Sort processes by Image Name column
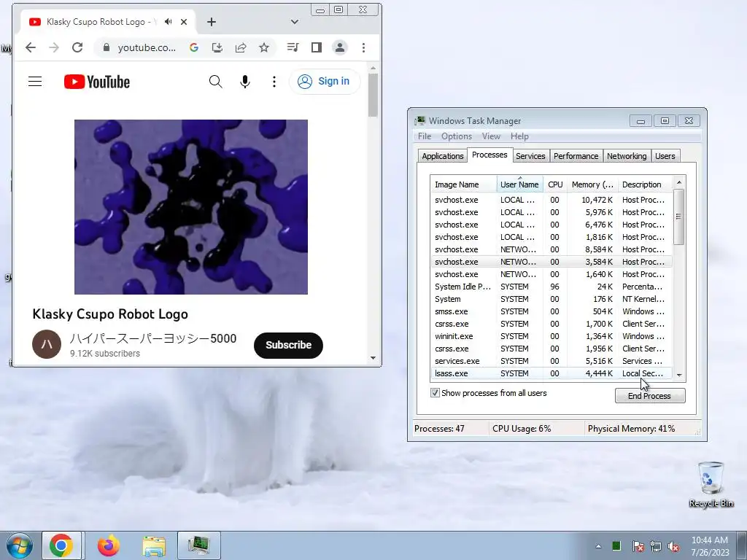 tap(463, 184)
